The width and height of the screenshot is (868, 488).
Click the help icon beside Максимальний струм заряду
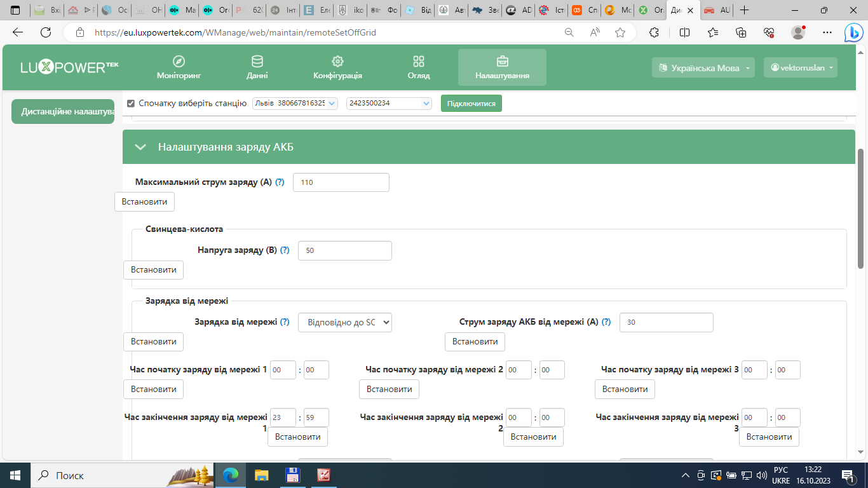[280, 182]
